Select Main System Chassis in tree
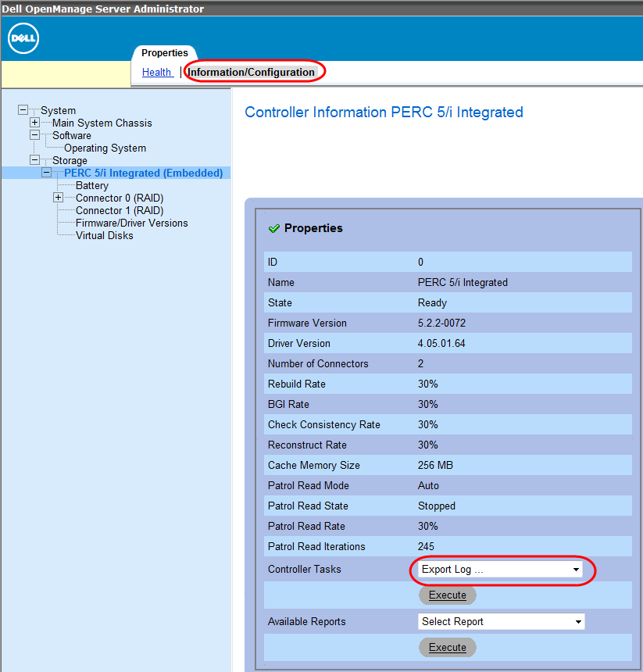 coord(102,123)
